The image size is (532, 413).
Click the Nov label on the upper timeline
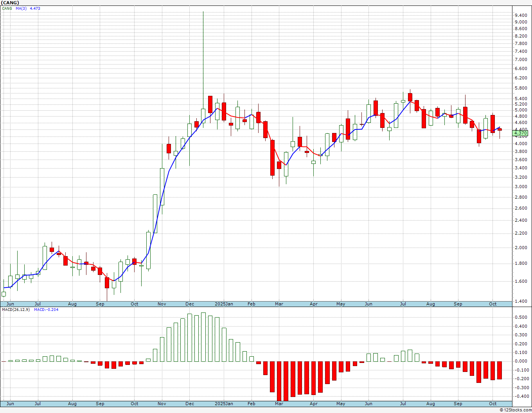click(162, 304)
